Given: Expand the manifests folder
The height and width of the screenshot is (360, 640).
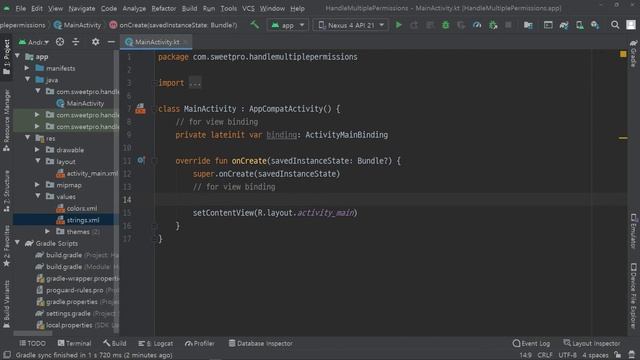Looking at the screenshot, I should point(27,68).
